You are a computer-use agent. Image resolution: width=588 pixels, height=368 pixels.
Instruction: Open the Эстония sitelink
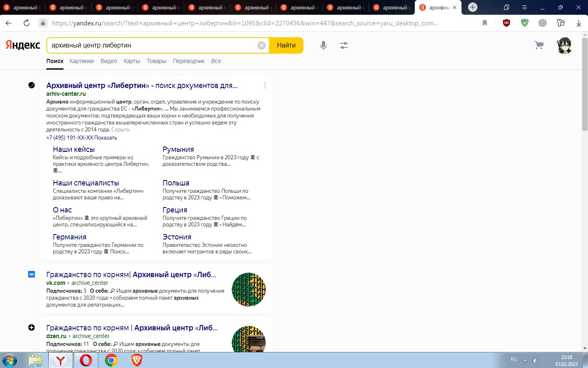coord(177,237)
